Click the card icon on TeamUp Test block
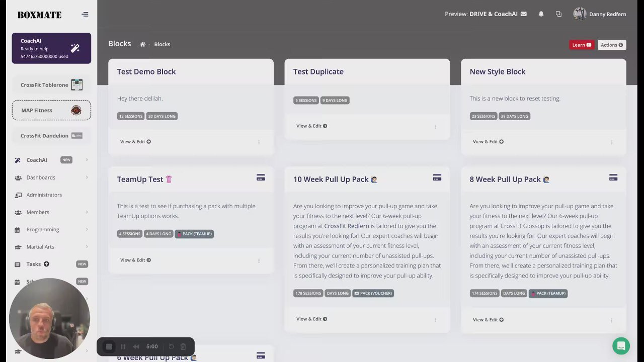Image resolution: width=644 pixels, height=362 pixels. pyautogui.click(x=261, y=177)
